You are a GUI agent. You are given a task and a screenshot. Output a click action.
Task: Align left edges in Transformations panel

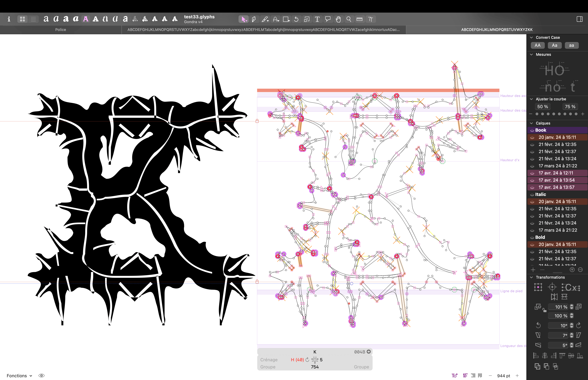(536, 356)
